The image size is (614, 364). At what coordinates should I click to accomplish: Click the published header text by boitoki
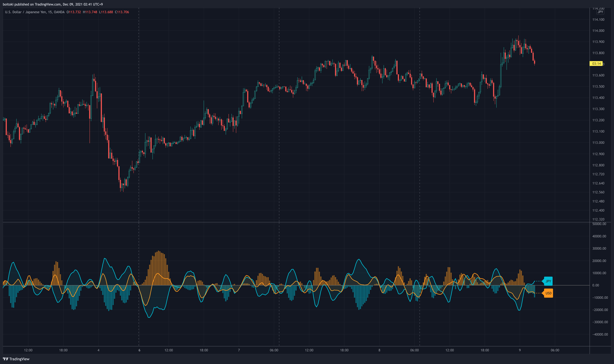pyautogui.click(x=53, y=4)
